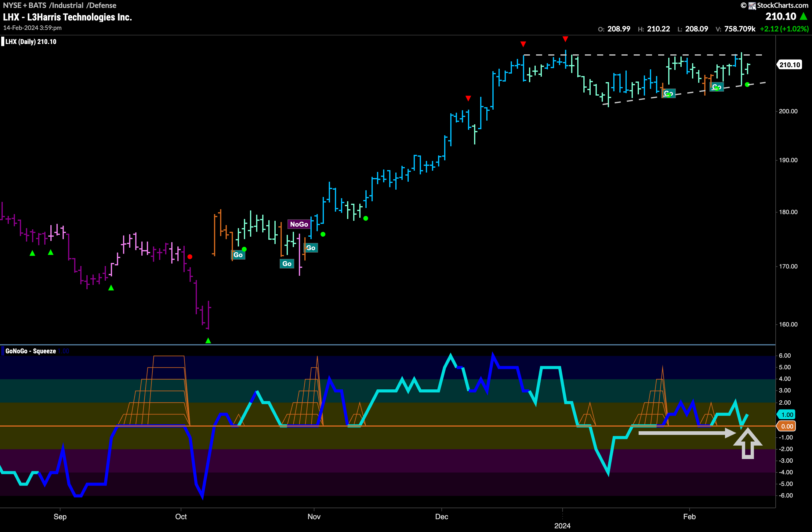Click the +2.12 (+1.02%) change value
812x532 pixels.
pos(784,29)
